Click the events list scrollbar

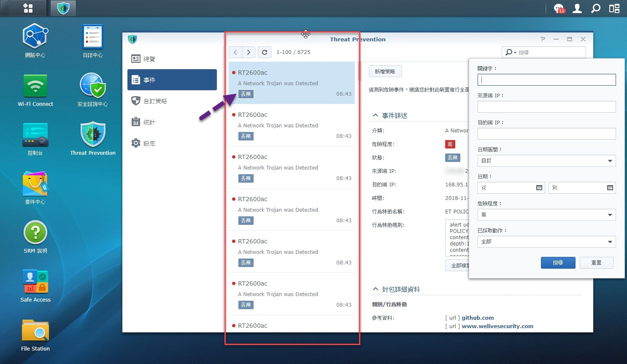(x=359, y=72)
